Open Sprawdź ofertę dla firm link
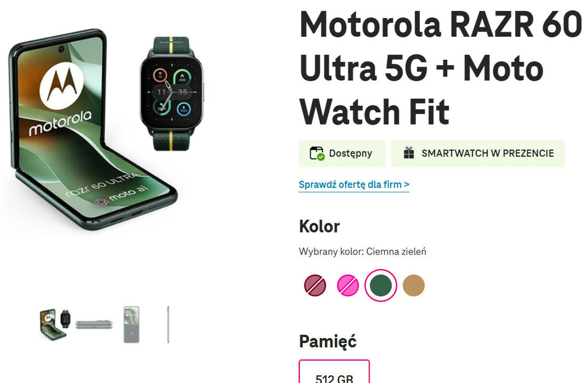The width and height of the screenshot is (588, 383). click(354, 184)
